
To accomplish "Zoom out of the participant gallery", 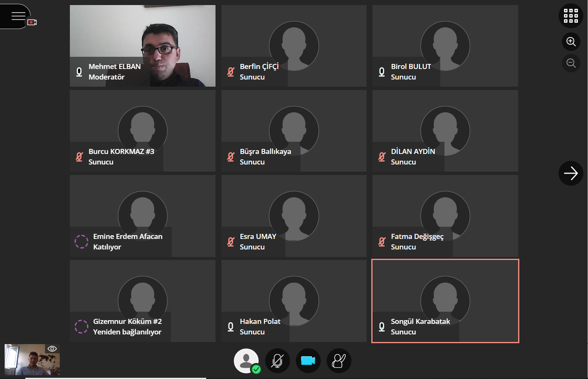I will [571, 63].
